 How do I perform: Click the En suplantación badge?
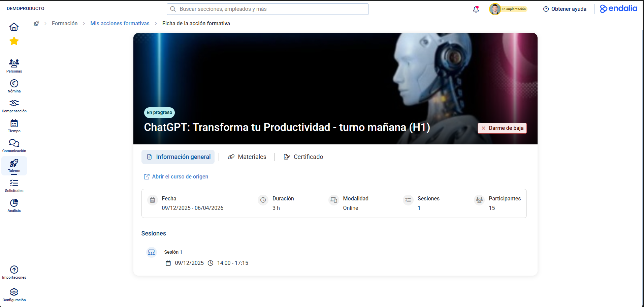click(x=514, y=9)
